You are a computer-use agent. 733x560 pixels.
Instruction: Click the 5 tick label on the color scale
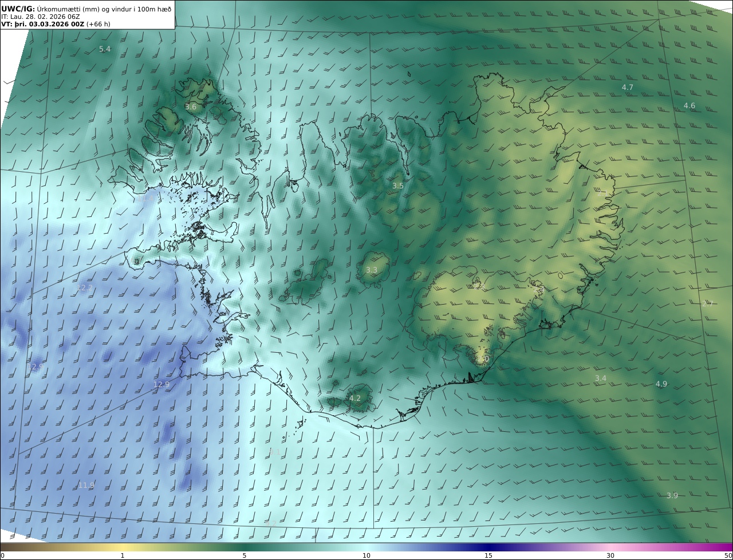coord(245,555)
